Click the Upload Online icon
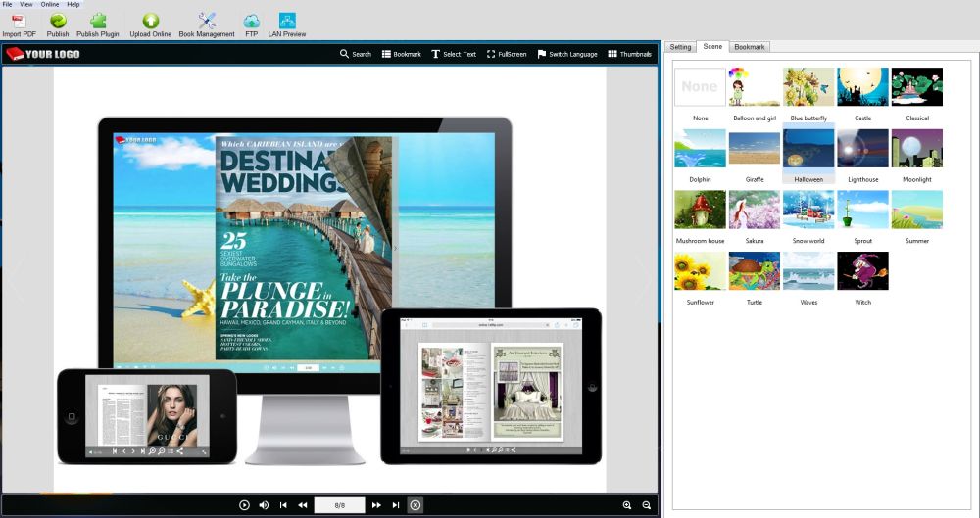The width and height of the screenshot is (980, 518). tap(150, 21)
